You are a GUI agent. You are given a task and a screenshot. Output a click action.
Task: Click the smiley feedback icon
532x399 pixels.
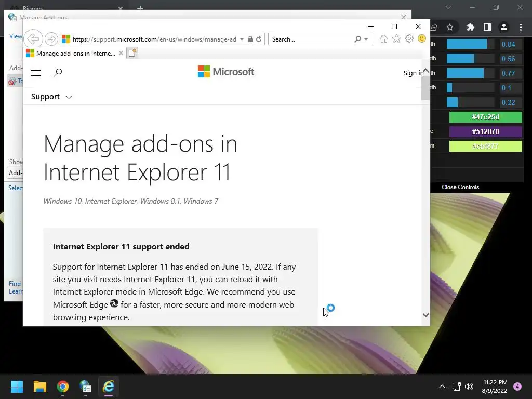tap(422, 38)
